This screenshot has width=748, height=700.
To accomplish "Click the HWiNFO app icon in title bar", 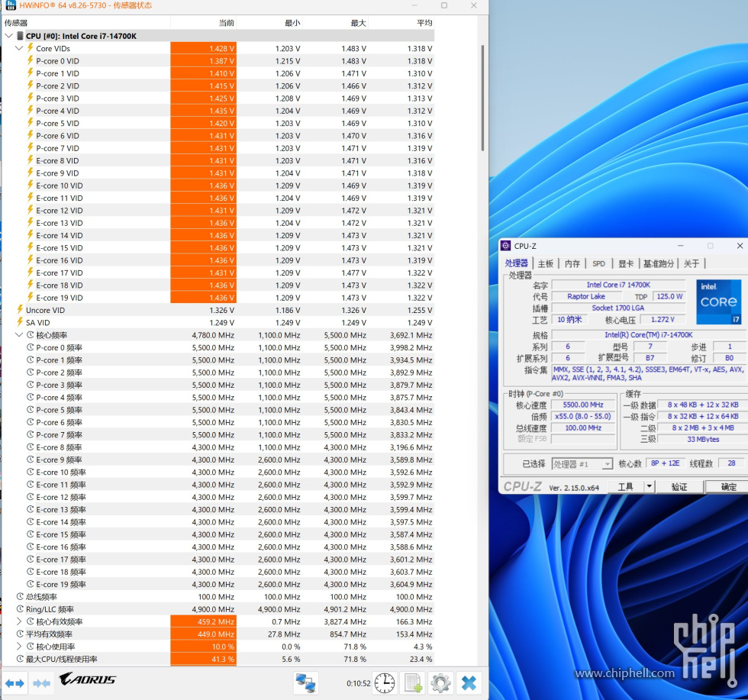I will coord(10,5).
